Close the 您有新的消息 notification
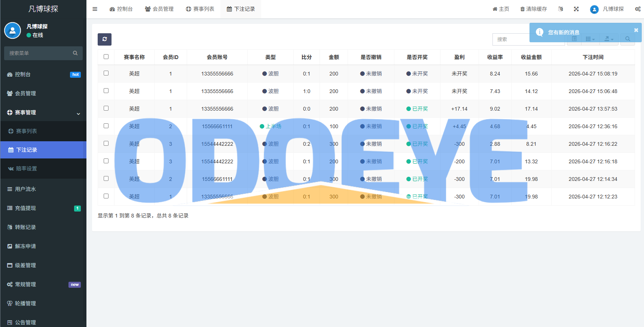Image resolution: width=644 pixels, height=327 pixels. (x=636, y=30)
